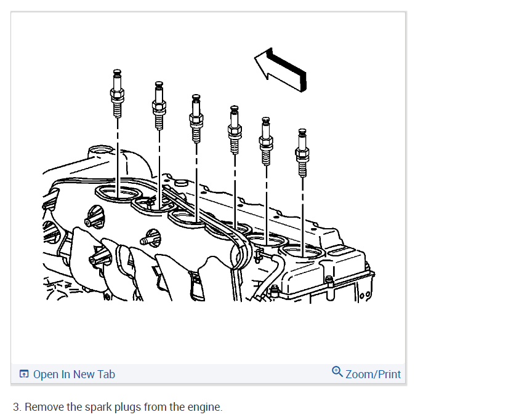This screenshot has width=511, height=420.
Task: Click the Zoom/Print magnifier icon
Action: click(x=337, y=371)
